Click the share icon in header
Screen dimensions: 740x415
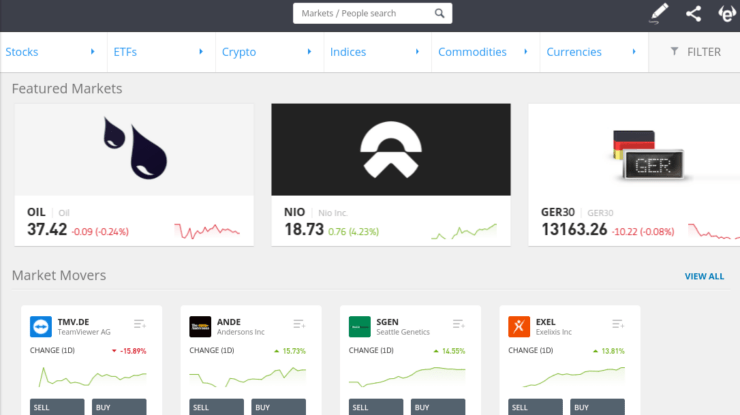tap(693, 14)
